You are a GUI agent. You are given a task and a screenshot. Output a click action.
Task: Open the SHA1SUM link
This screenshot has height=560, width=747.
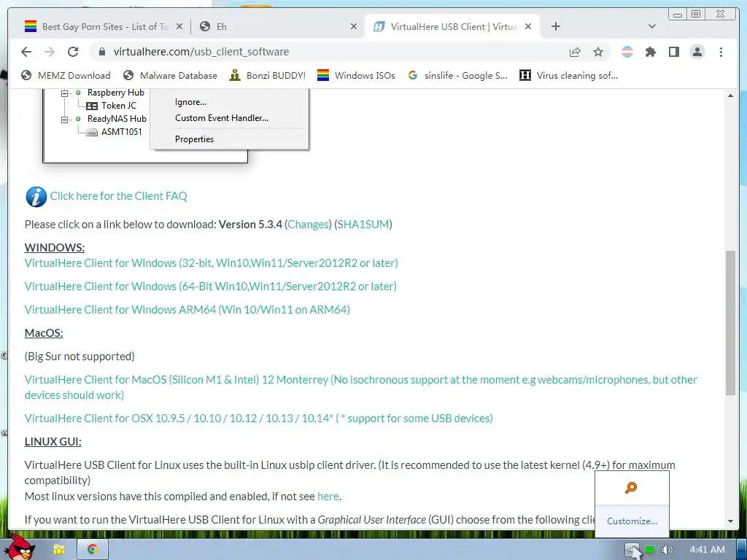point(363,225)
